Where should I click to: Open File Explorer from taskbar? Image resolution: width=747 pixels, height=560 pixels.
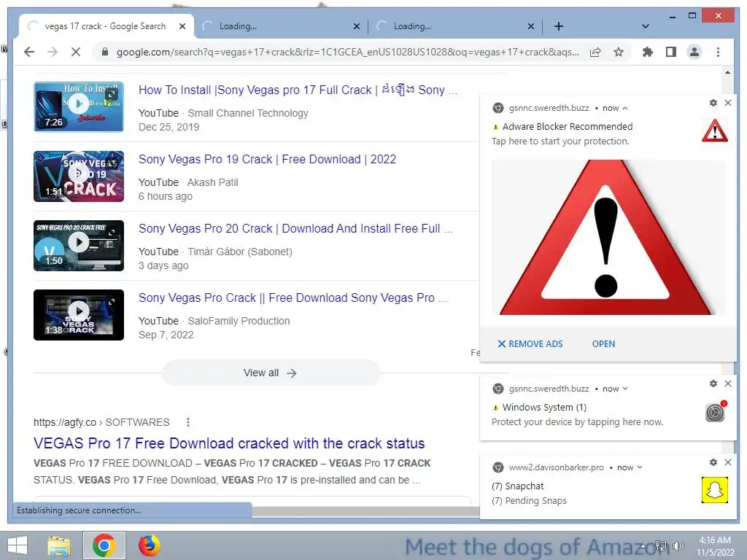pos(59,545)
